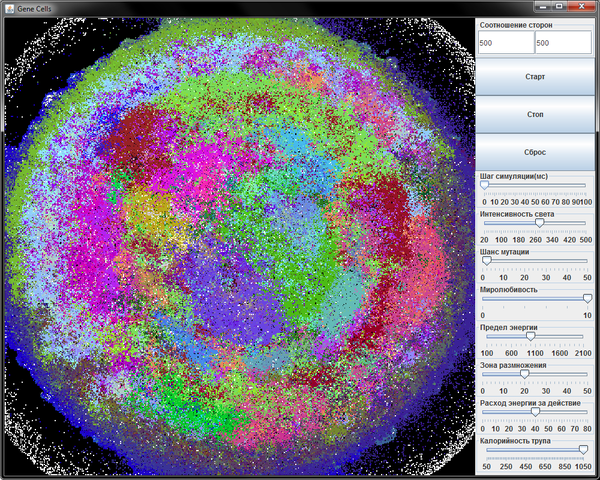Image resolution: width=600 pixels, height=480 pixels.
Task: Click the Зона размножения slider handle
Action: click(525, 373)
